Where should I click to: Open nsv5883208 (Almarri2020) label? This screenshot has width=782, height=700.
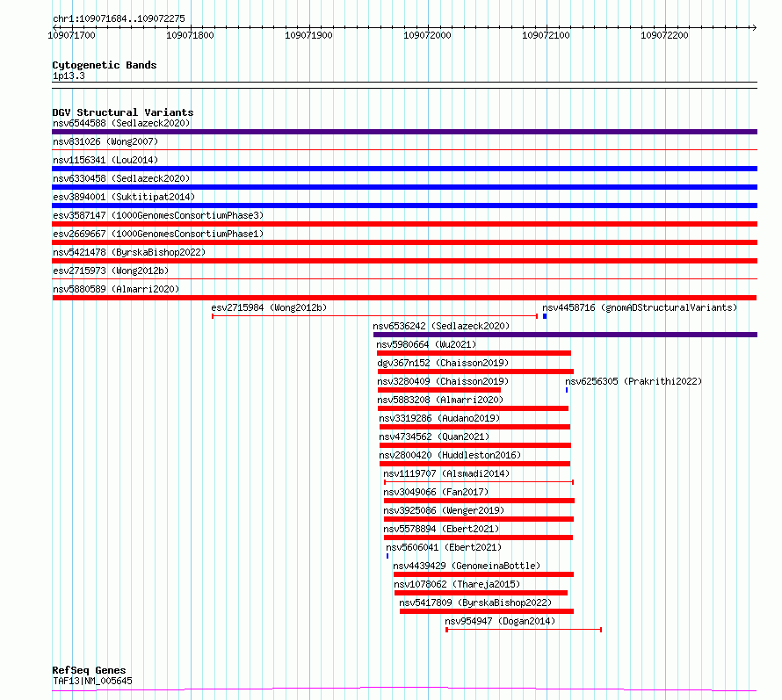pyautogui.click(x=440, y=400)
